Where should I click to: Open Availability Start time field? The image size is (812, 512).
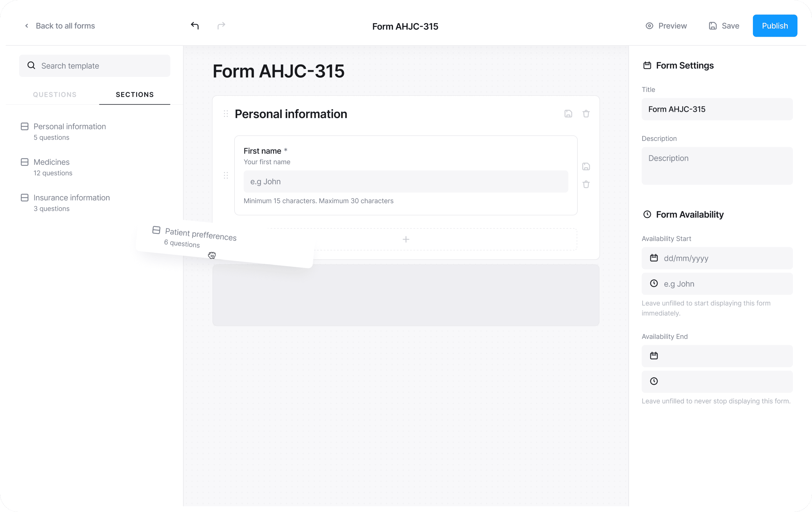[717, 284]
